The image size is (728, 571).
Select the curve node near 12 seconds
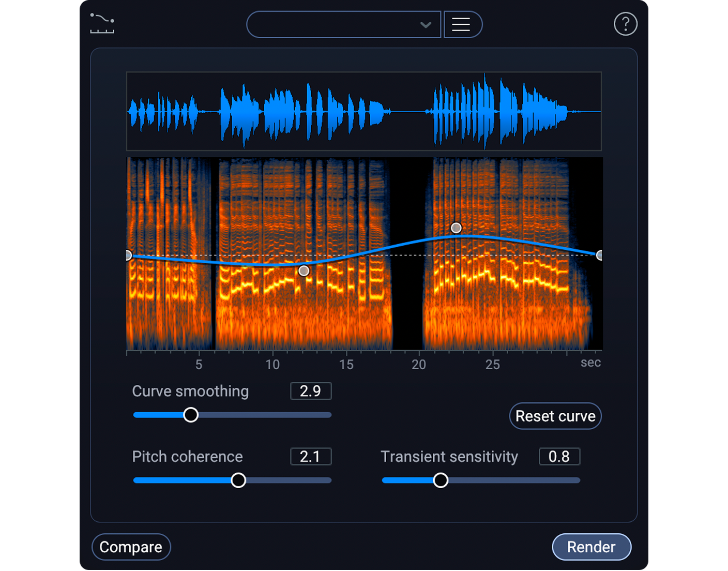[x=304, y=270]
